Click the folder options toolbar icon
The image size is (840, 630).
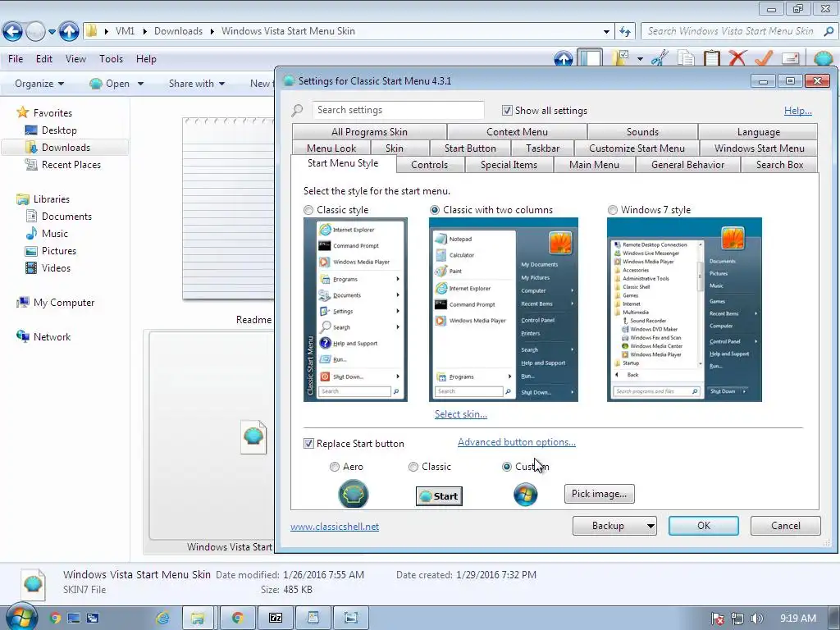coord(621,58)
